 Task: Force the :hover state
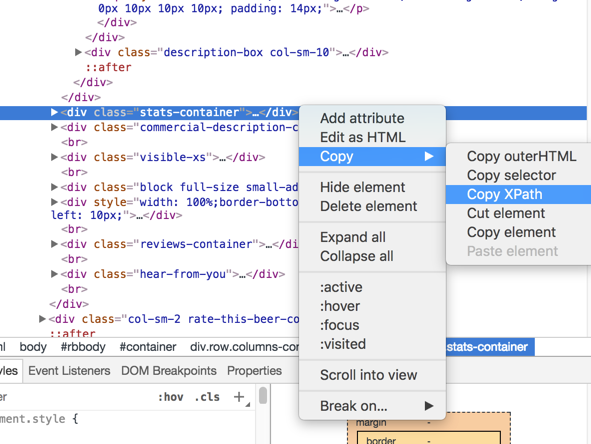pos(372,306)
